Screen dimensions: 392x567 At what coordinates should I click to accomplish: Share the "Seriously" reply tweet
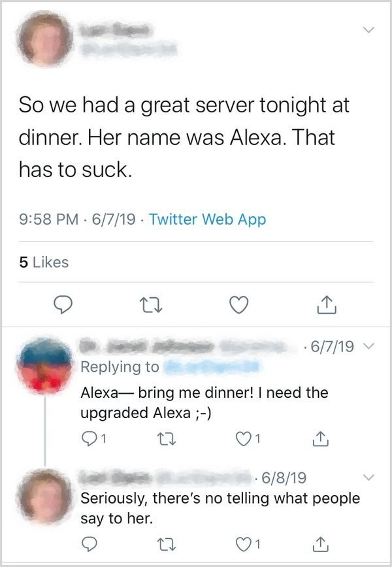tap(320, 543)
